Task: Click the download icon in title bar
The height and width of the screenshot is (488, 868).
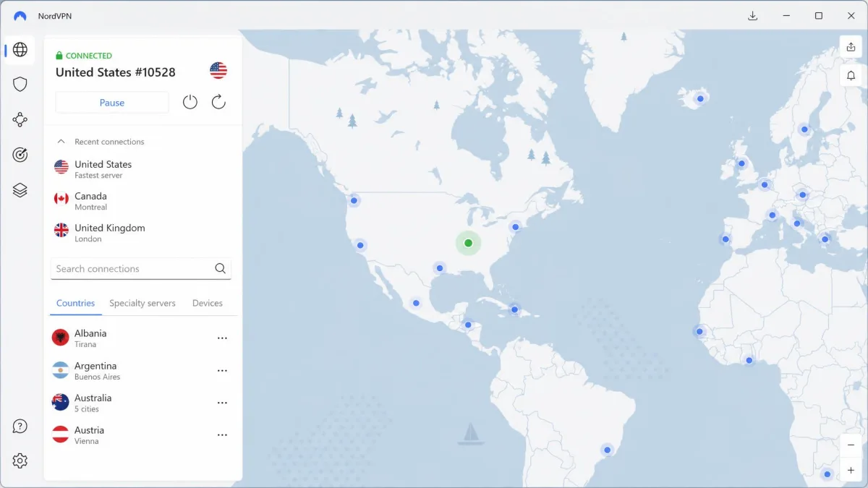Action: click(753, 16)
